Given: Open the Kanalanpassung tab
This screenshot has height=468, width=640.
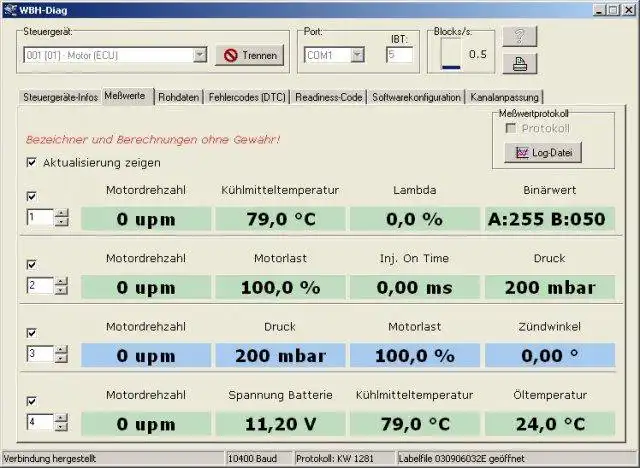Looking at the screenshot, I should click(504, 98).
